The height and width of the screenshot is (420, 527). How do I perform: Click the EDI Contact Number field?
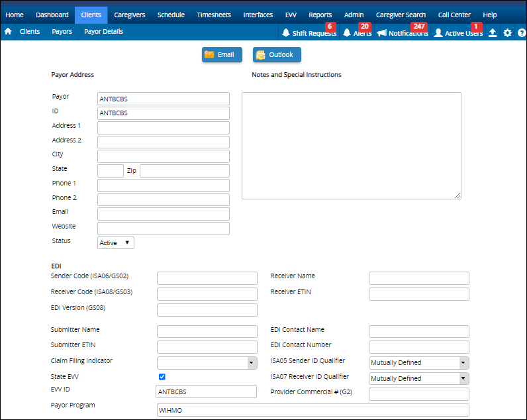[x=419, y=347]
